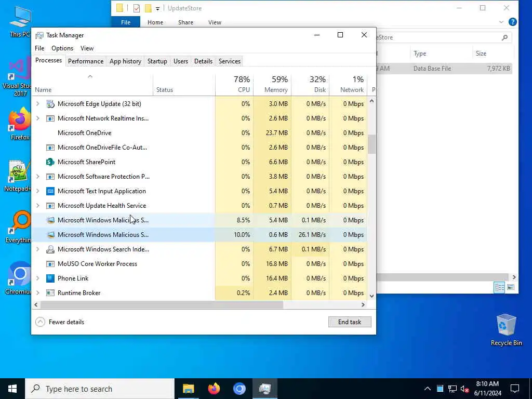Click the Task Manager title bar icon
This screenshot has width=532, height=399.
(39, 35)
